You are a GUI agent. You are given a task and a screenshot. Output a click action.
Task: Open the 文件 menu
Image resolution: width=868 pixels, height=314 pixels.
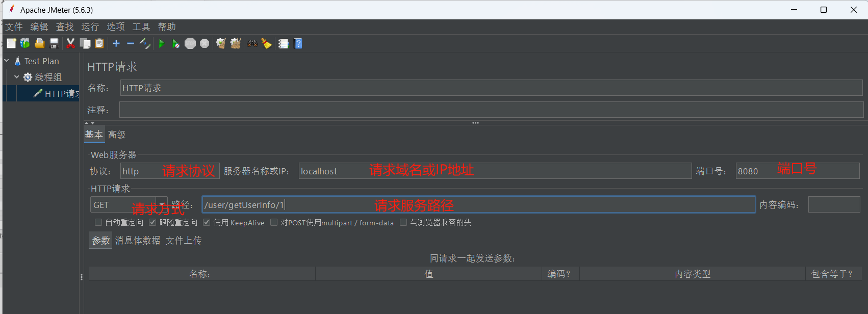pyautogui.click(x=14, y=27)
